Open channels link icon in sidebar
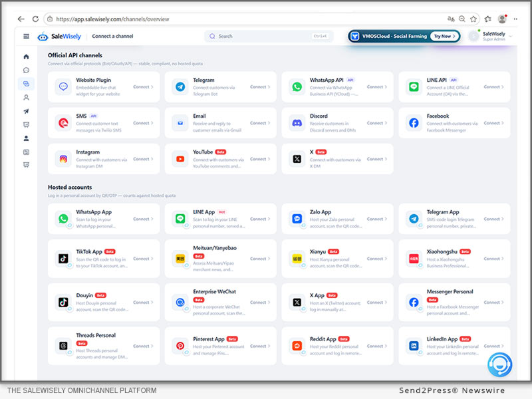This screenshot has width=532, height=399. click(x=26, y=84)
